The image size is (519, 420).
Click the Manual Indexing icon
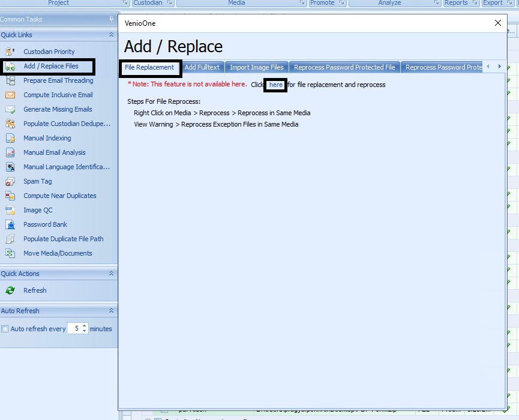click(x=10, y=138)
